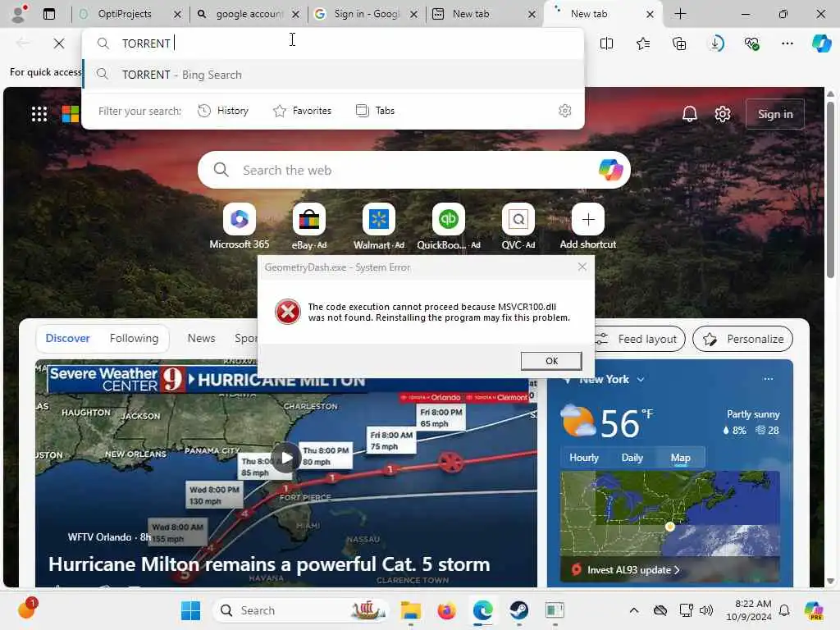Select the Discover feed tab

(67, 339)
